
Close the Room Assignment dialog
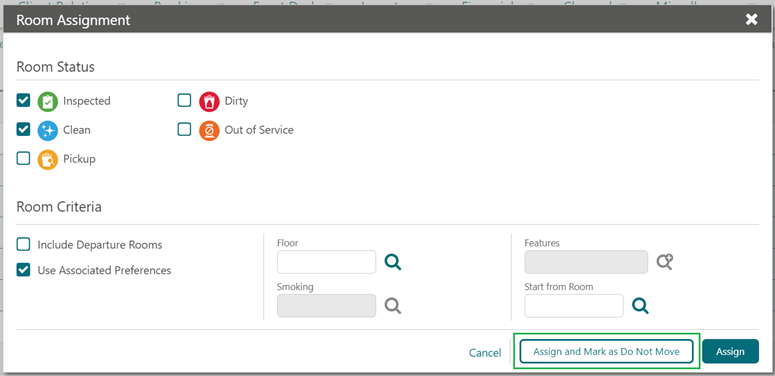[x=751, y=19]
